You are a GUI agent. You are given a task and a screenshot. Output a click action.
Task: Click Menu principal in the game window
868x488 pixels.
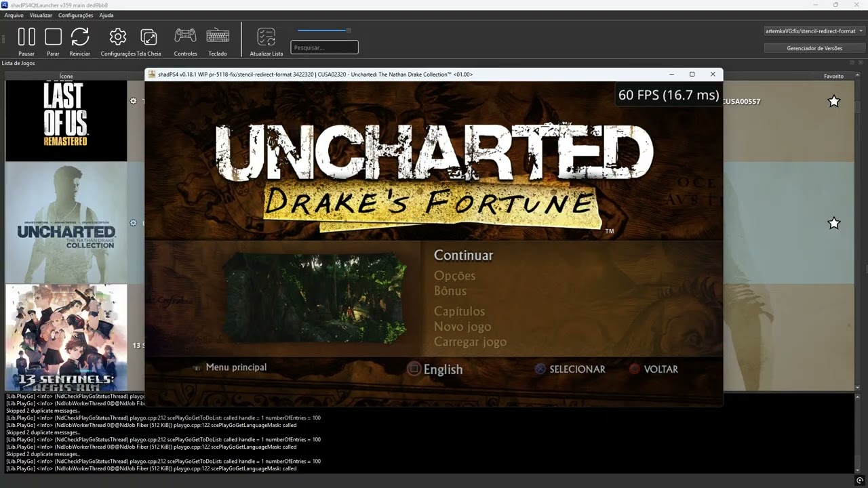click(236, 367)
